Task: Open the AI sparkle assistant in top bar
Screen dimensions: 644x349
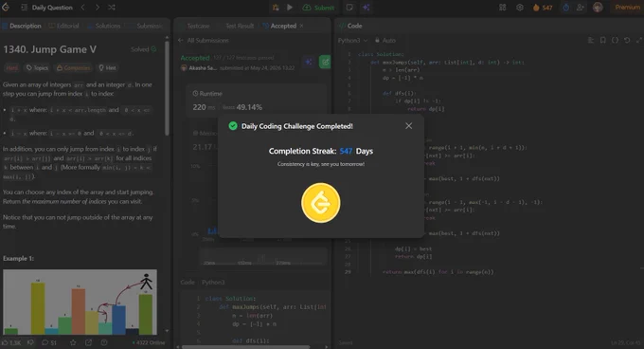Action: coord(366,8)
